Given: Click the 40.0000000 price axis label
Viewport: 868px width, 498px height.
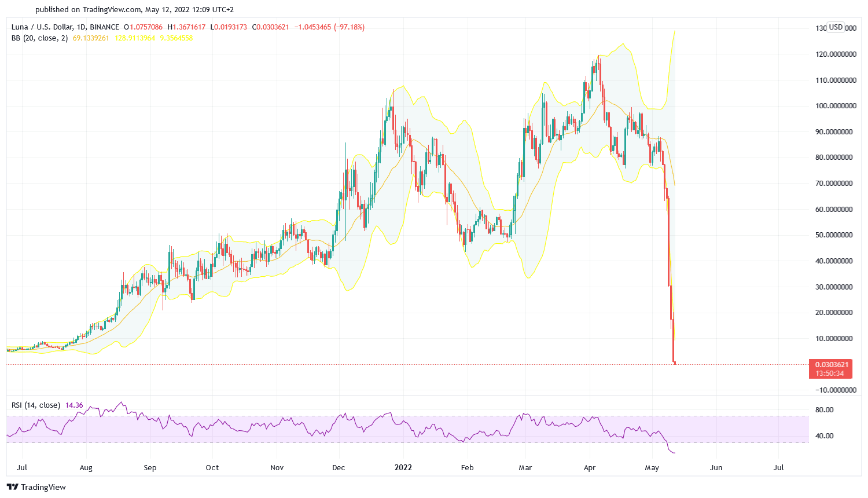Looking at the screenshot, I should (834, 261).
